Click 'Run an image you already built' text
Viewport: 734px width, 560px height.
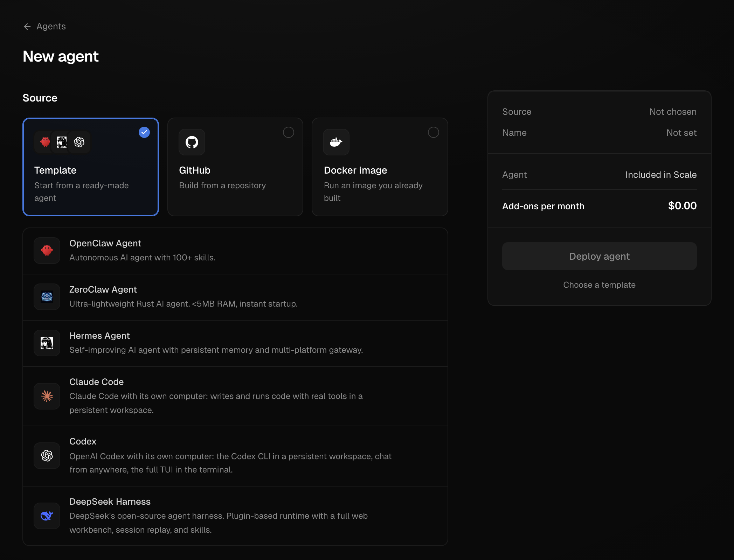point(373,192)
